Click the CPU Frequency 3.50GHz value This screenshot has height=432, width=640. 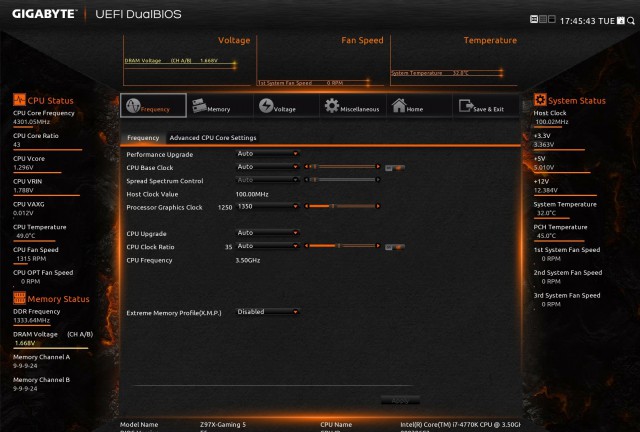[x=248, y=260]
